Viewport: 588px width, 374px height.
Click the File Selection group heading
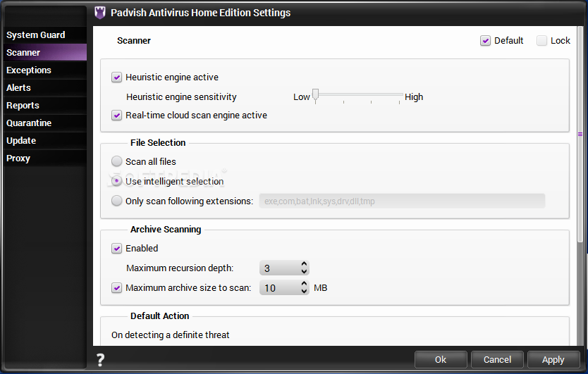coord(158,143)
